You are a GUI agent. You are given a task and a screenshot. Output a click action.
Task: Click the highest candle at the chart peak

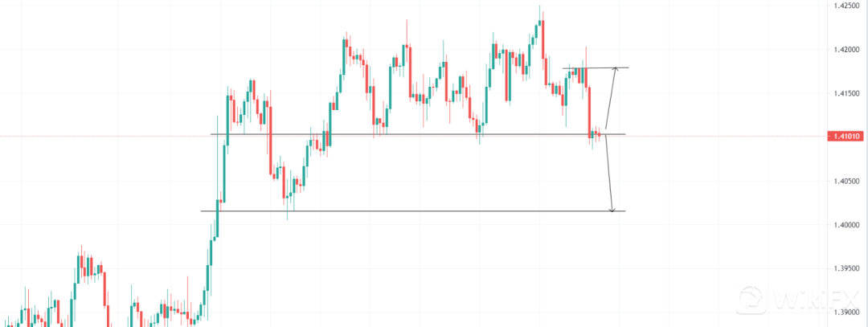point(540,24)
